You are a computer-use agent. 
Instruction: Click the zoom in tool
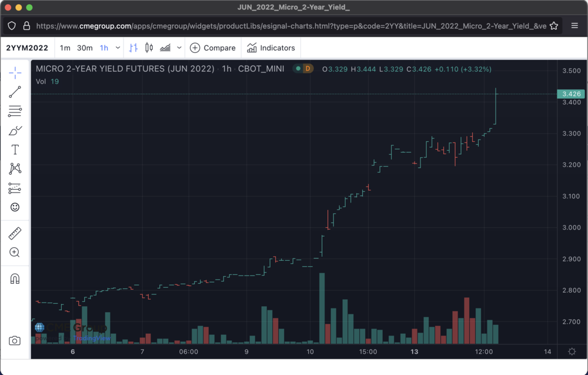pyautogui.click(x=15, y=253)
